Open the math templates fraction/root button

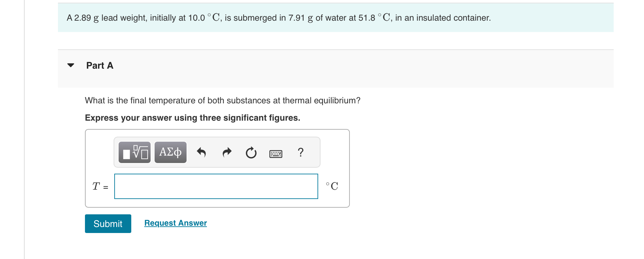[x=135, y=152]
